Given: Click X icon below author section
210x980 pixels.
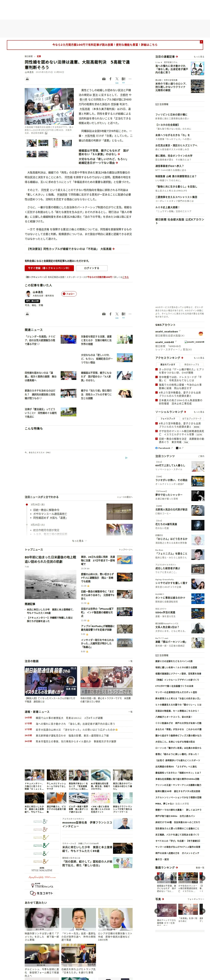Looking at the screenshot, I should point(117,314).
